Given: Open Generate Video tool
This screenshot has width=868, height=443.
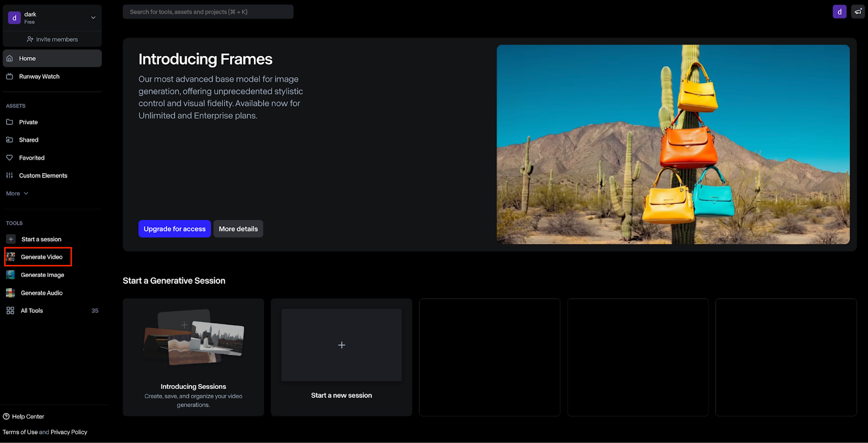Looking at the screenshot, I should click(x=42, y=257).
